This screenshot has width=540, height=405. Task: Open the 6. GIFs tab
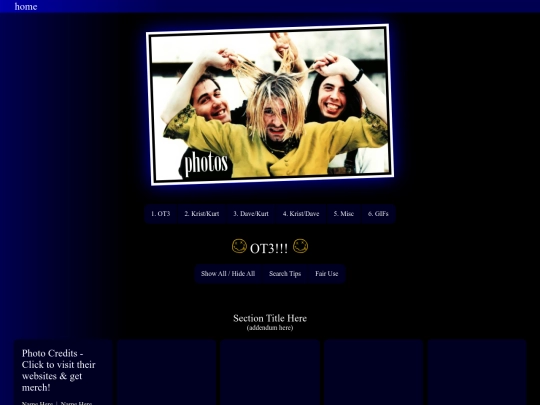(378, 214)
